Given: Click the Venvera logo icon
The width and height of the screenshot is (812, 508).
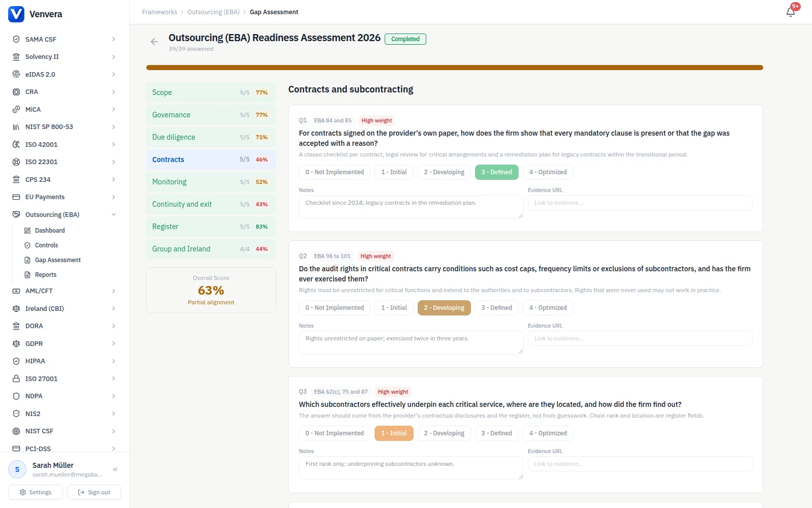Looking at the screenshot, I should [16, 14].
